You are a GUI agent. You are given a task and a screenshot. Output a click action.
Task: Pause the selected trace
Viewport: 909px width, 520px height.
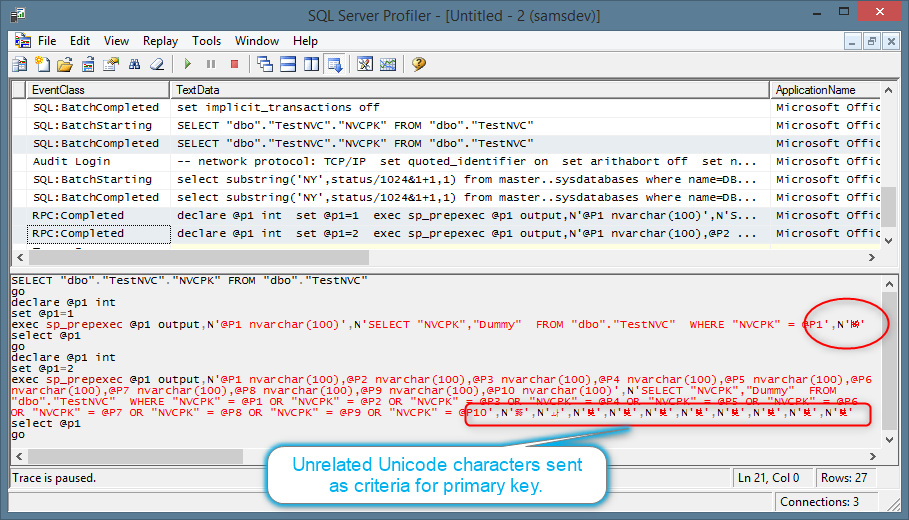pyautogui.click(x=211, y=64)
